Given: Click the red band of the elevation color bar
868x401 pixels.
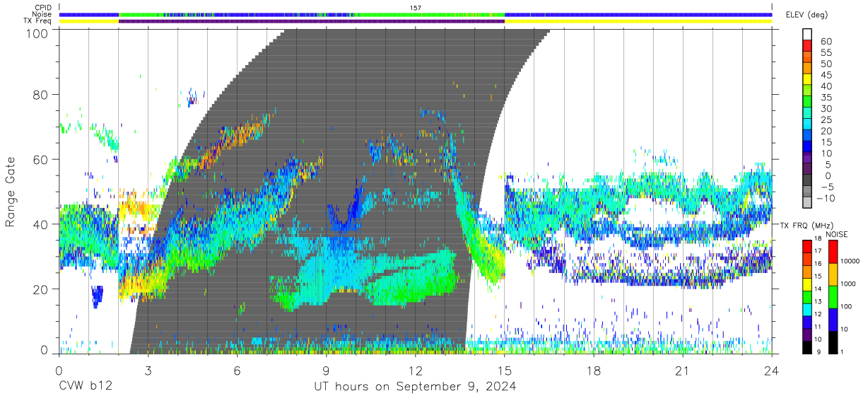Looking at the screenshot, I should [807, 47].
